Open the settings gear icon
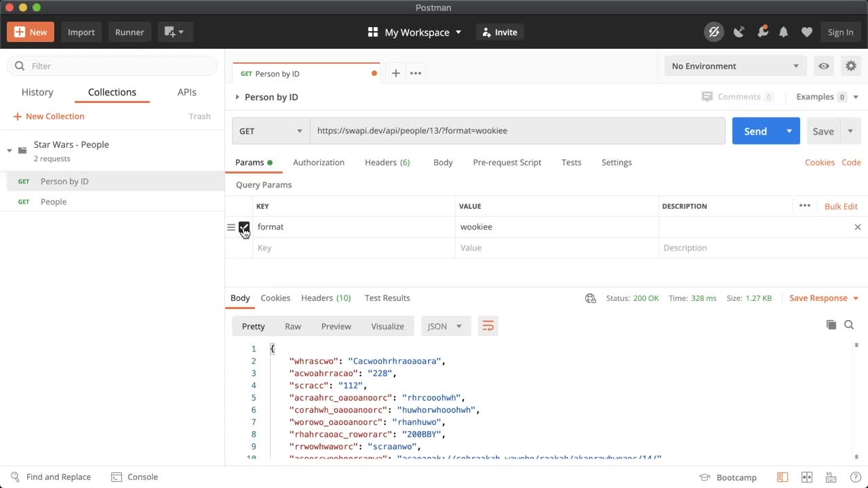The image size is (868, 488). coord(851,66)
